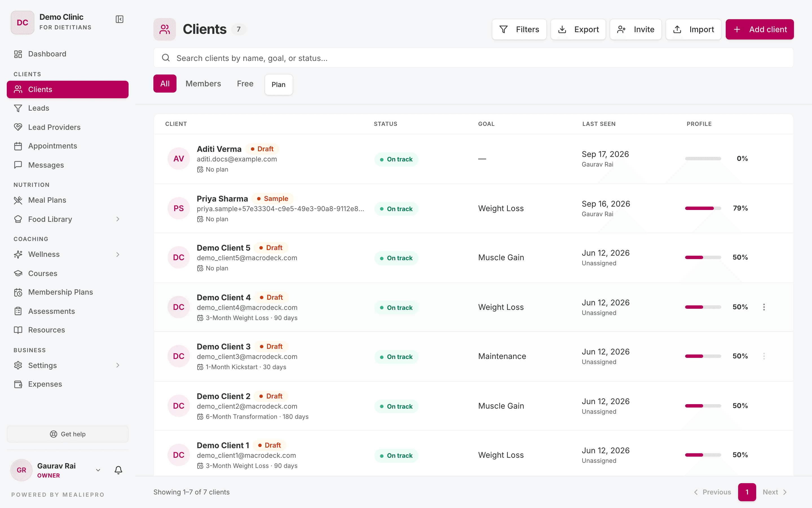Click the Export button
Screen dimensions: 812x508
click(578, 29)
